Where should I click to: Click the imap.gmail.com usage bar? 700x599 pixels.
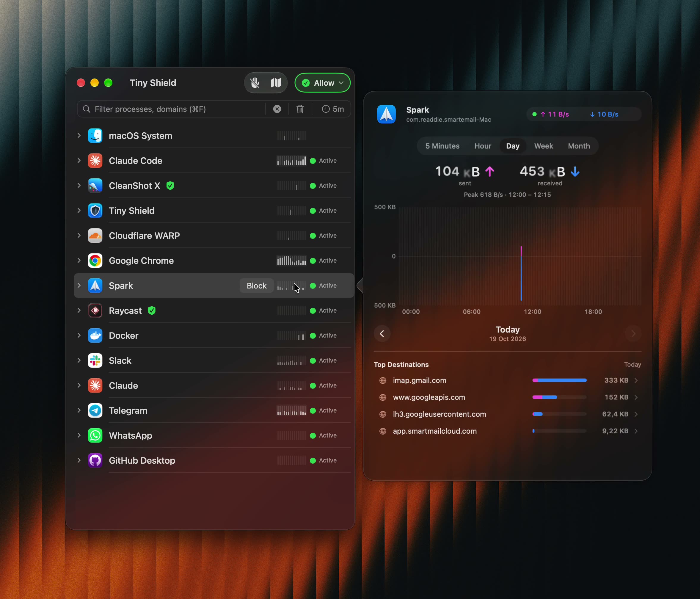pos(559,380)
